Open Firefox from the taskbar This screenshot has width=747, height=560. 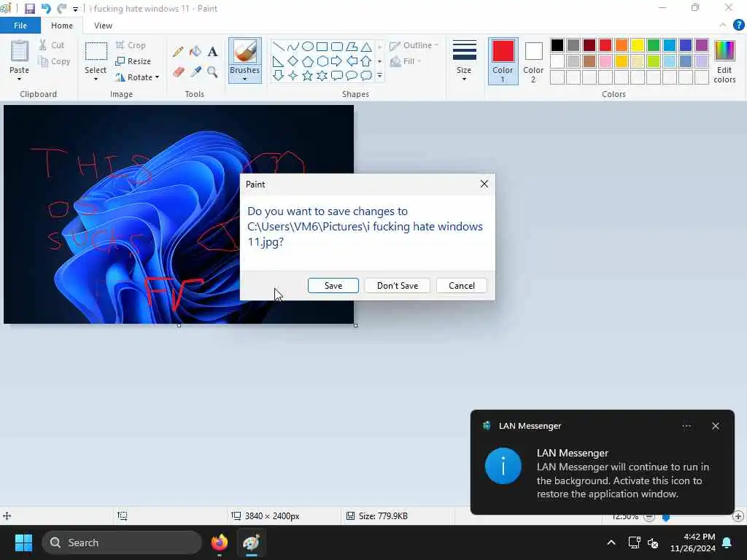tap(219, 542)
